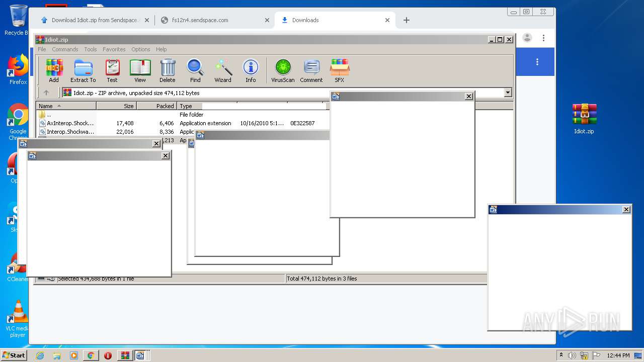Open the Options menu

tap(141, 49)
